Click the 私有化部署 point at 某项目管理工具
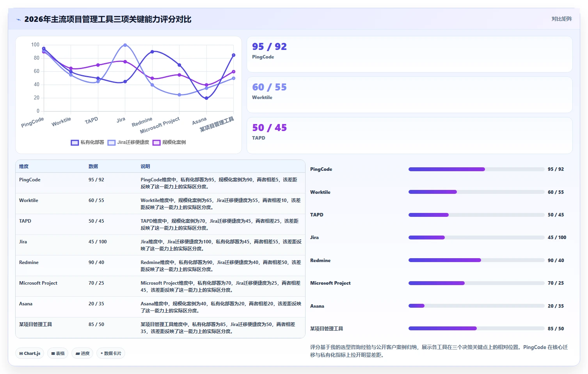Screen dimensions: 588x374 point(234,55)
